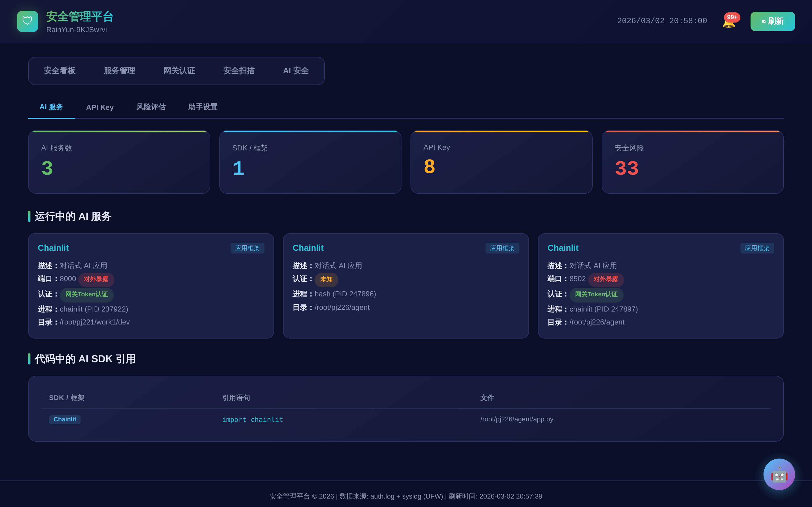This screenshot has width=812, height=507.
Task: Click the shield logo icon
Action: click(x=28, y=21)
